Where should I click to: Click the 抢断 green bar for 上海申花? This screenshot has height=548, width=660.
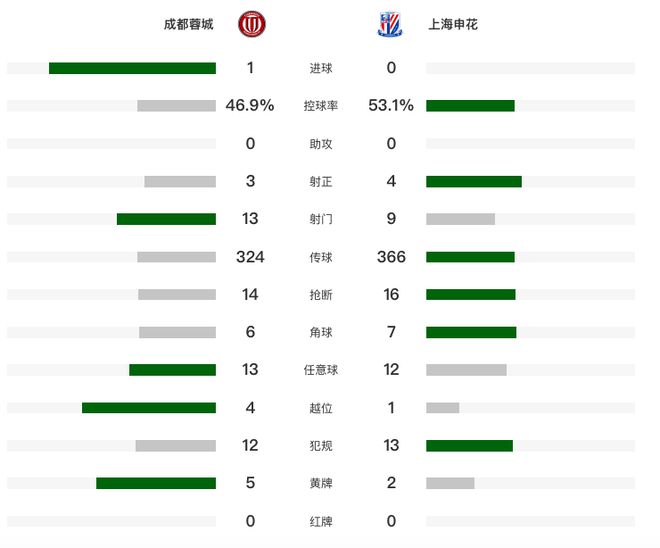pos(471,294)
